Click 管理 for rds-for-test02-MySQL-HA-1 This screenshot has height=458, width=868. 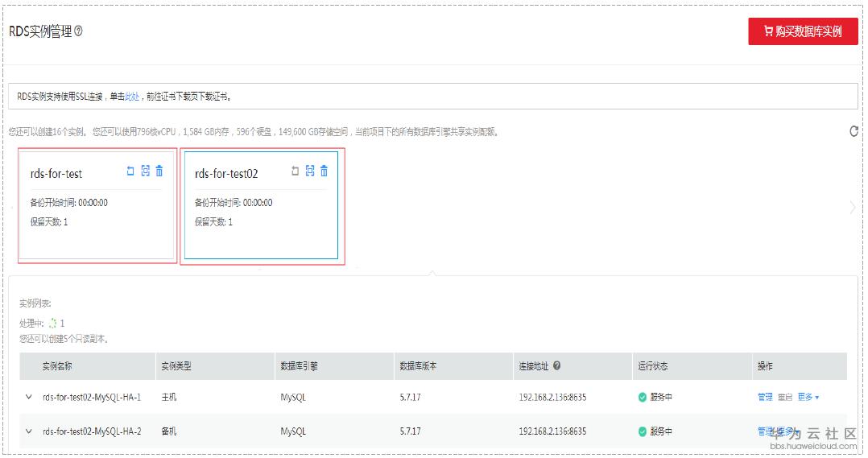pos(765,397)
